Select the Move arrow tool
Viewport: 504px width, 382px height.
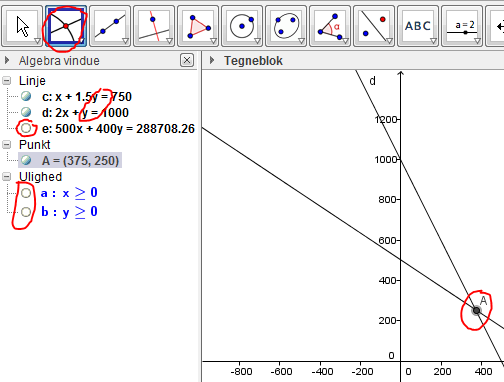point(22,26)
